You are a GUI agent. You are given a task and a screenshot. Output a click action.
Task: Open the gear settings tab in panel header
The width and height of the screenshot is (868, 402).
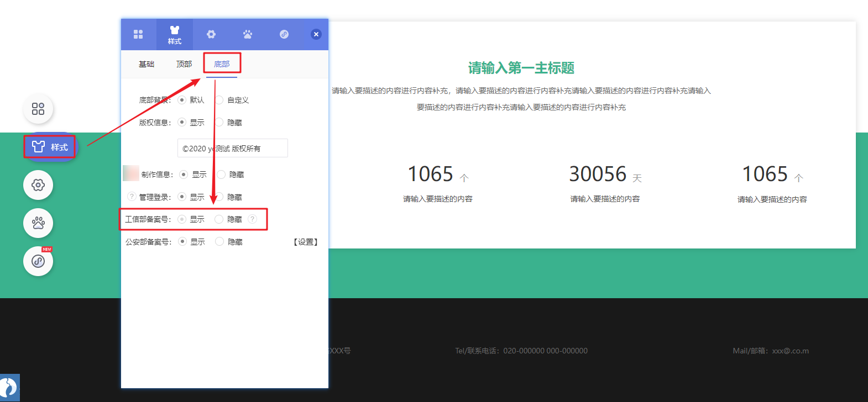tap(211, 34)
